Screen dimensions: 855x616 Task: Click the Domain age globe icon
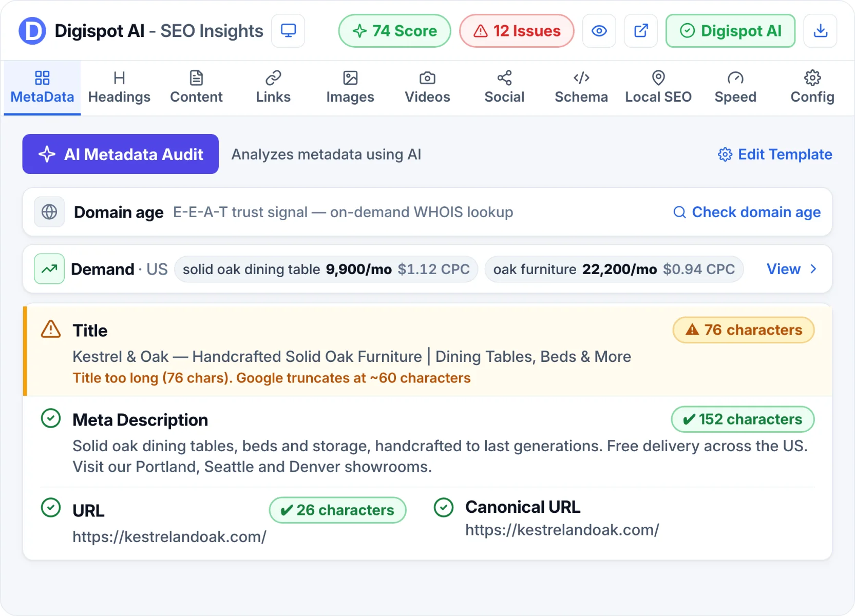49,211
